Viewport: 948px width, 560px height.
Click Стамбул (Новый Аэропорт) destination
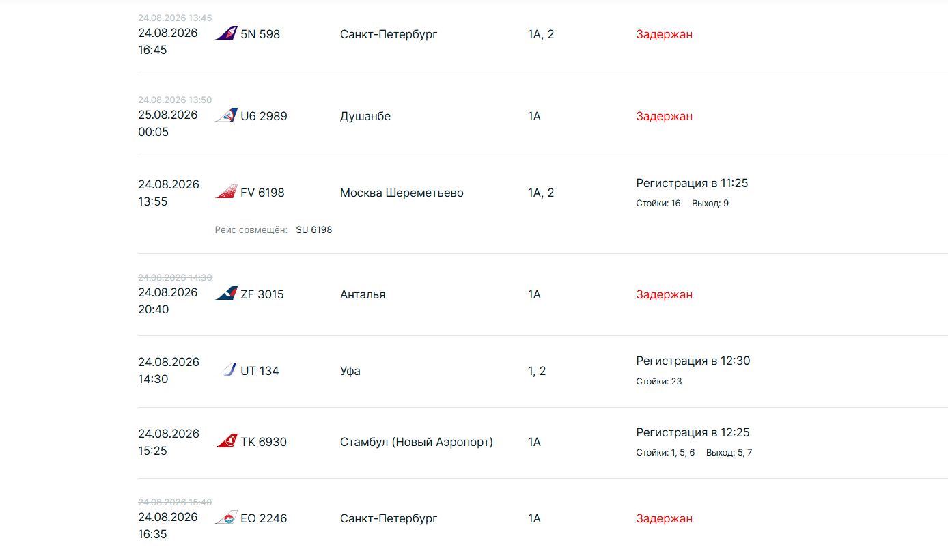coord(417,442)
